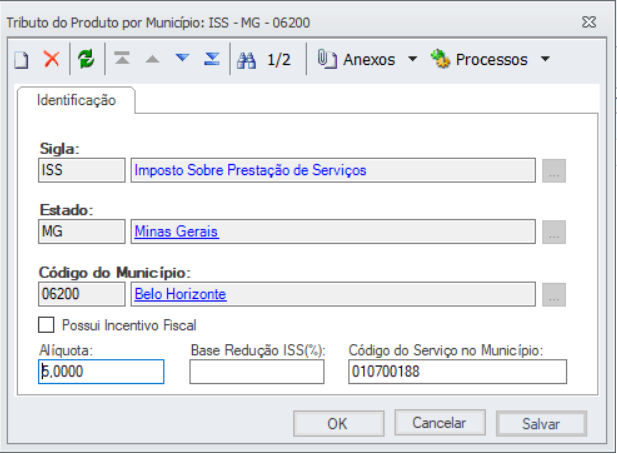Go to the previous record
Screen dimensions: 617x454
[x=152, y=60]
